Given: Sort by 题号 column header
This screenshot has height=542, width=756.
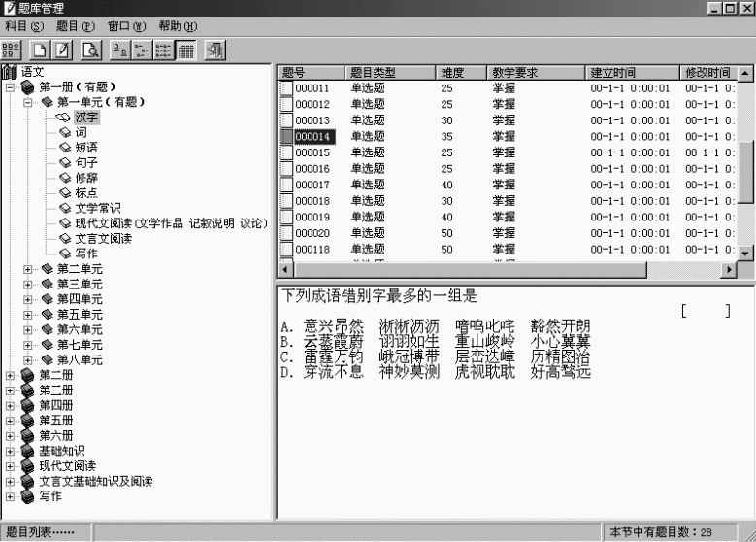Looking at the screenshot, I should pos(312,73).
